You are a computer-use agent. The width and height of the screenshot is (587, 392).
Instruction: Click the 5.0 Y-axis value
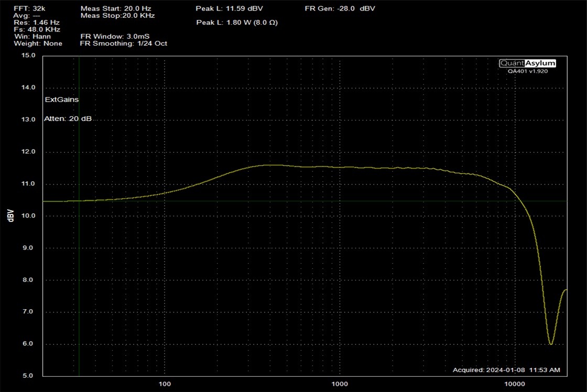click(28, 376)
